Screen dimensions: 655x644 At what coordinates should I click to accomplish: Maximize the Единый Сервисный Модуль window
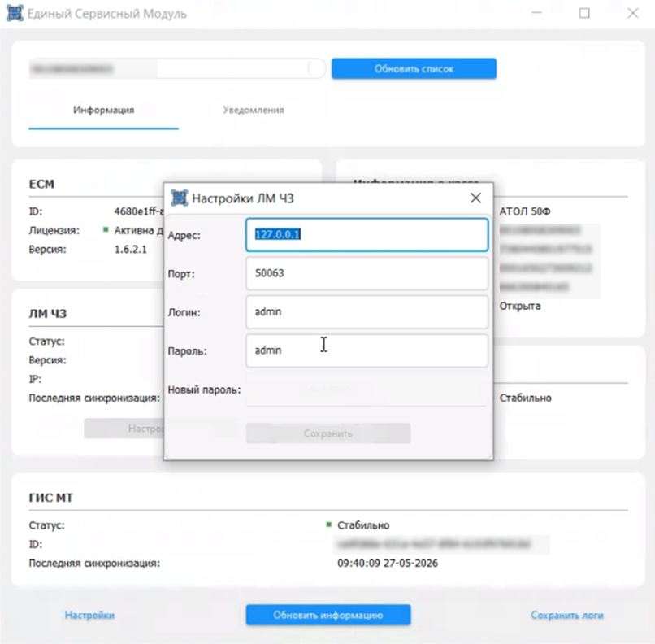[584, 13]
